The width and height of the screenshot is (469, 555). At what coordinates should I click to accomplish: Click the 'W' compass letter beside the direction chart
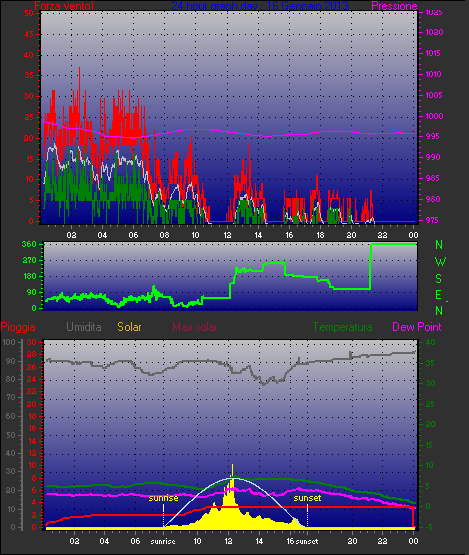pyautogui.click(x=440, y=262)
